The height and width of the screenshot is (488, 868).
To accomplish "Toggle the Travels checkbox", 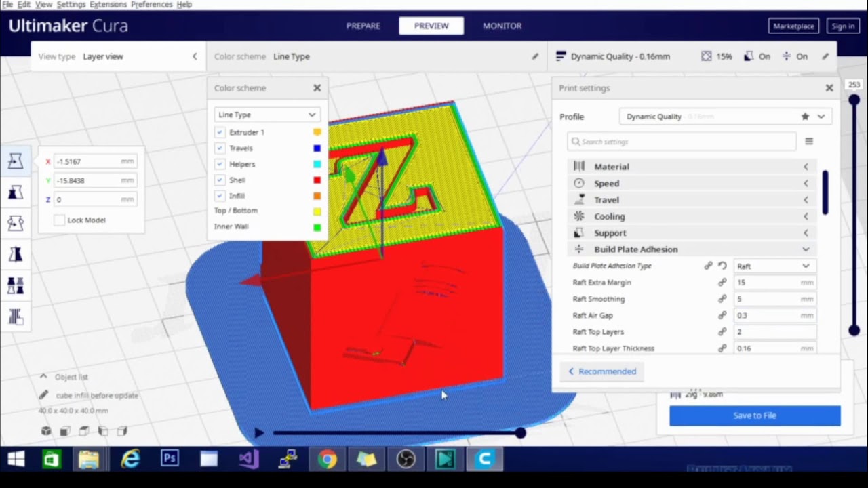I will [220, 148].
